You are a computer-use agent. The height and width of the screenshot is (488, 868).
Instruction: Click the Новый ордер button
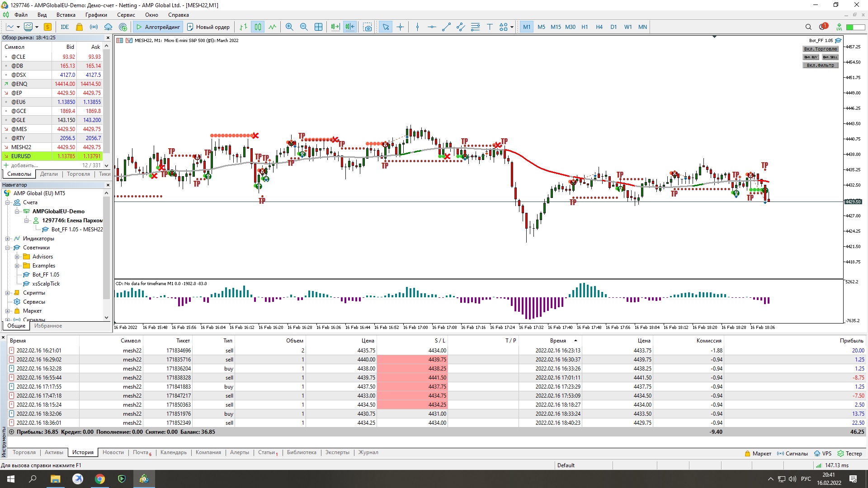tap(208, 27)
